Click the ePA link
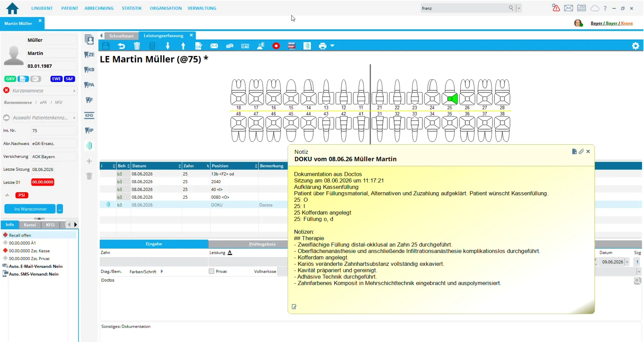This screenshot has width=644, height=342. click(44, 103)
